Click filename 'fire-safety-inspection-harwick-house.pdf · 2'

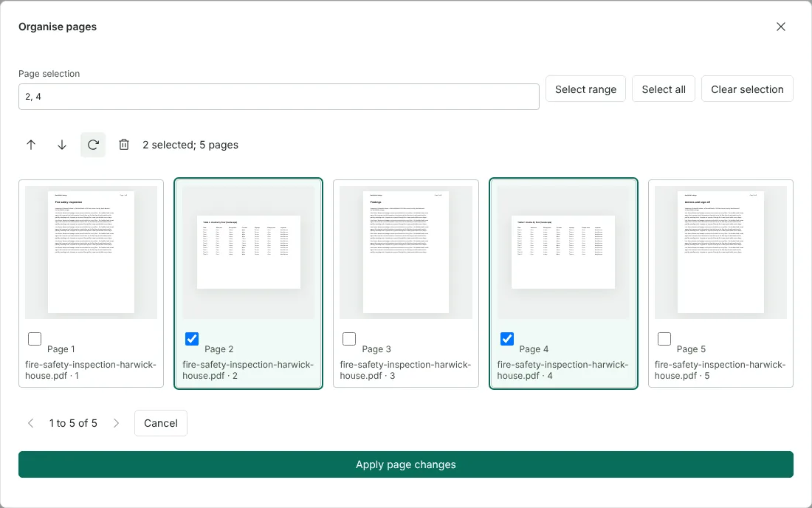(x=248, y=370)
